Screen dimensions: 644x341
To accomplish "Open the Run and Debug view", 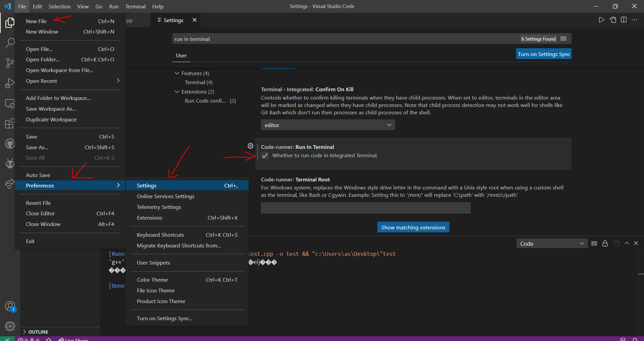I will [10, 83].
